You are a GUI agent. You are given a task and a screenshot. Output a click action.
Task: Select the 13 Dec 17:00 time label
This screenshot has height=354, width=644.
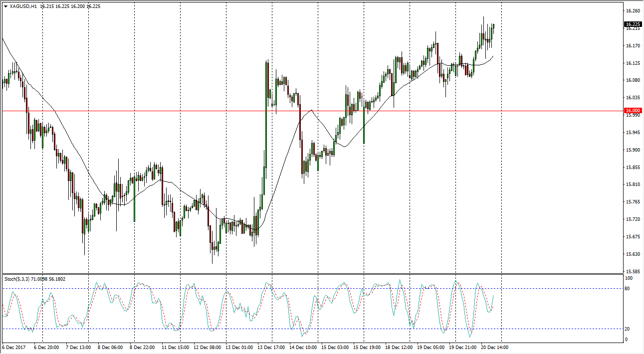(x=271, y=348)
